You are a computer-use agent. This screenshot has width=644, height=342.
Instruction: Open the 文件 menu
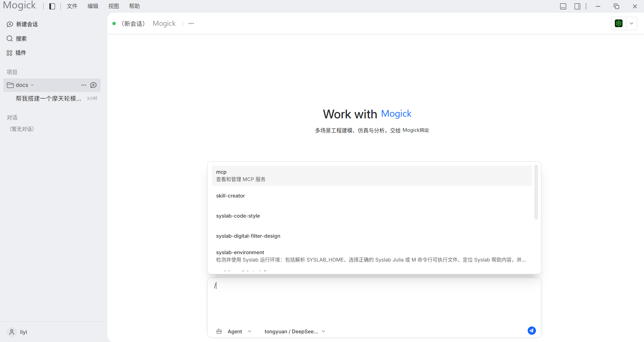point(72,6)
